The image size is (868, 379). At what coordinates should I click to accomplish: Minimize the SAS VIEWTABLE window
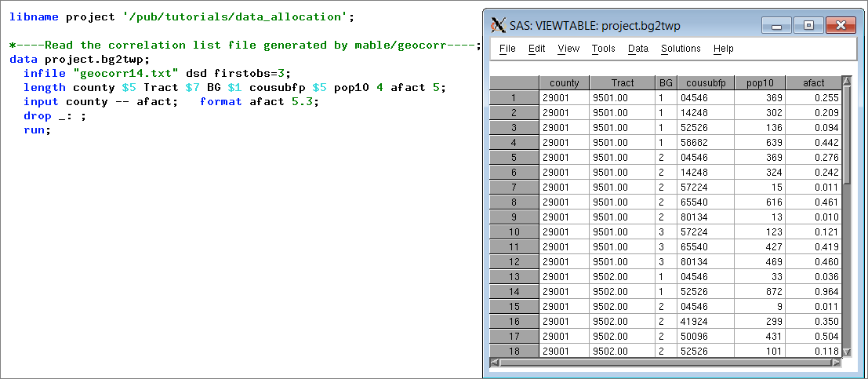pyautogui.click(x=776, y=26)
